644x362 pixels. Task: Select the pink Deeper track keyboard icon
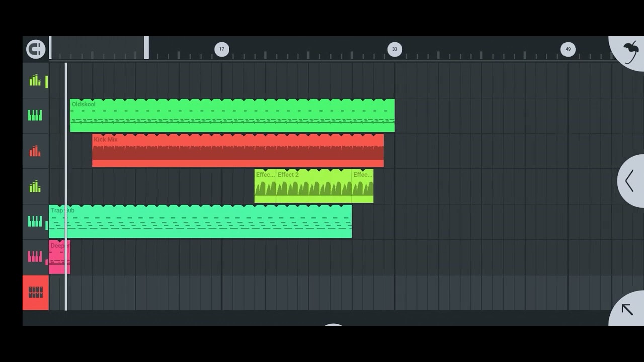35,257
